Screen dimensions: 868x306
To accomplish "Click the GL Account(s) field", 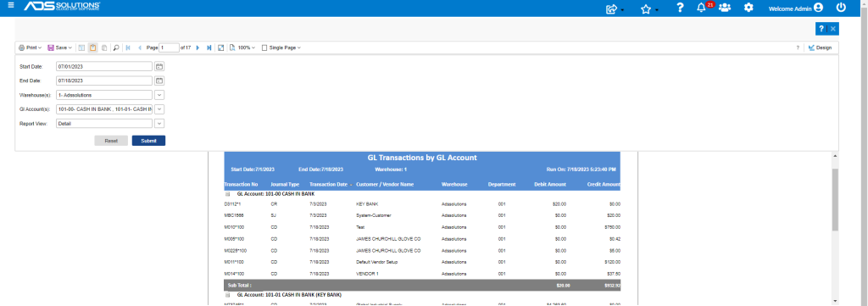I will (x=104, y=109).
